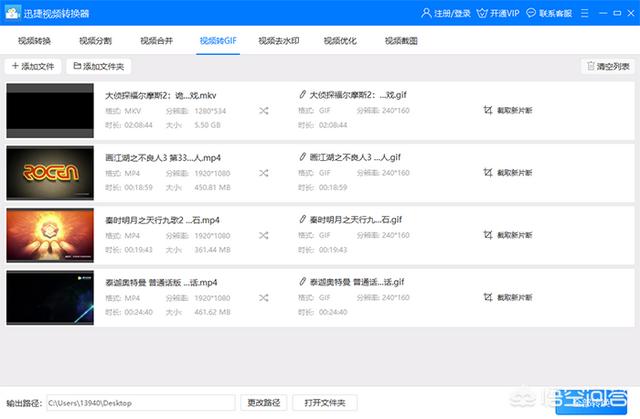Click thumbnail of 大侦探福尔摩斯2 mkv video
640x419 pixels.
click(x=50, y=111)
